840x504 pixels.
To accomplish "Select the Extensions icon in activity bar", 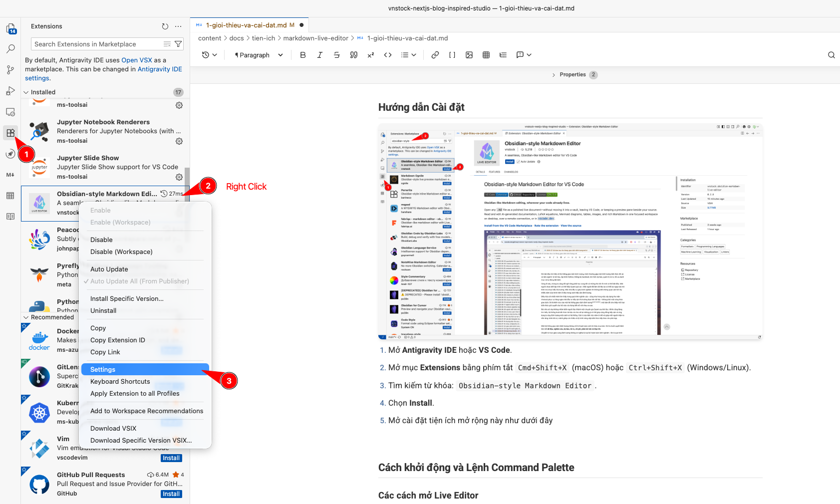I will [x=10, y=133].
